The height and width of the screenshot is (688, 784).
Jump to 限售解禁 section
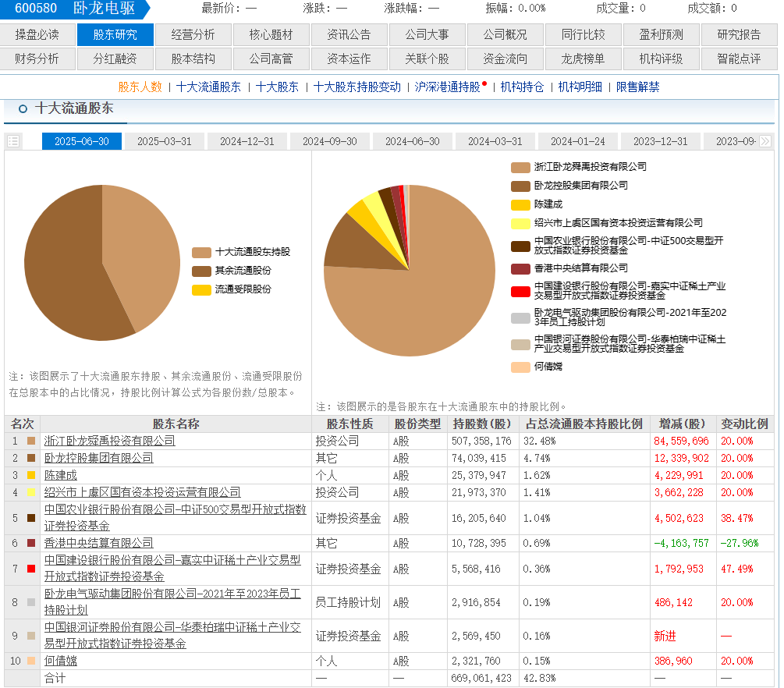(637, 87)
